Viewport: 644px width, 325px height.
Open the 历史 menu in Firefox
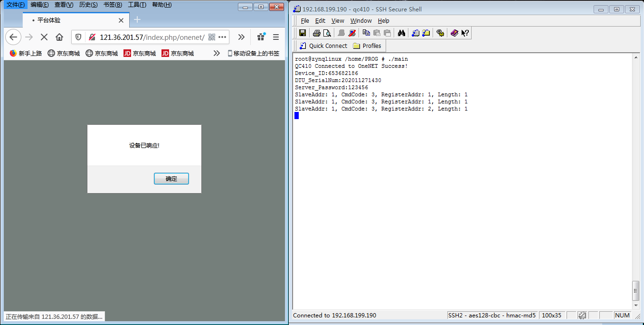point(88,5)
